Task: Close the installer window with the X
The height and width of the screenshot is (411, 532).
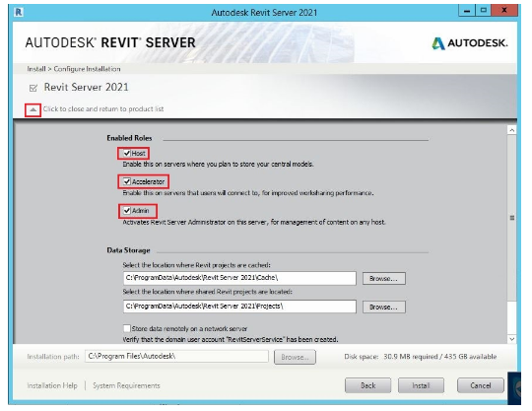Action: tap(504, 11)
